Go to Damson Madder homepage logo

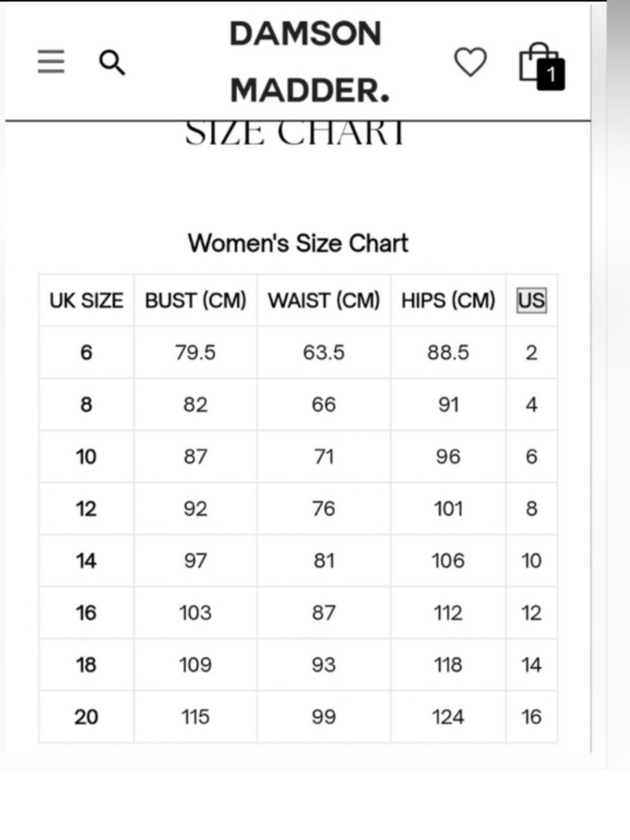(308, 62)
